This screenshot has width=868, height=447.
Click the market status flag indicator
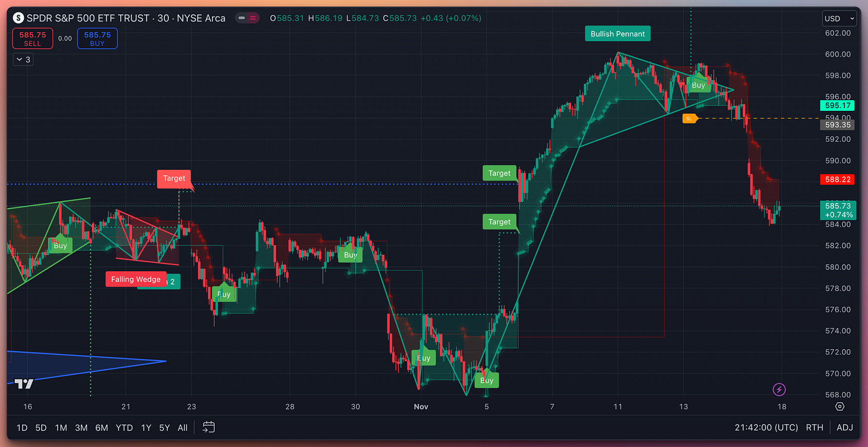(x=247, y=18)
